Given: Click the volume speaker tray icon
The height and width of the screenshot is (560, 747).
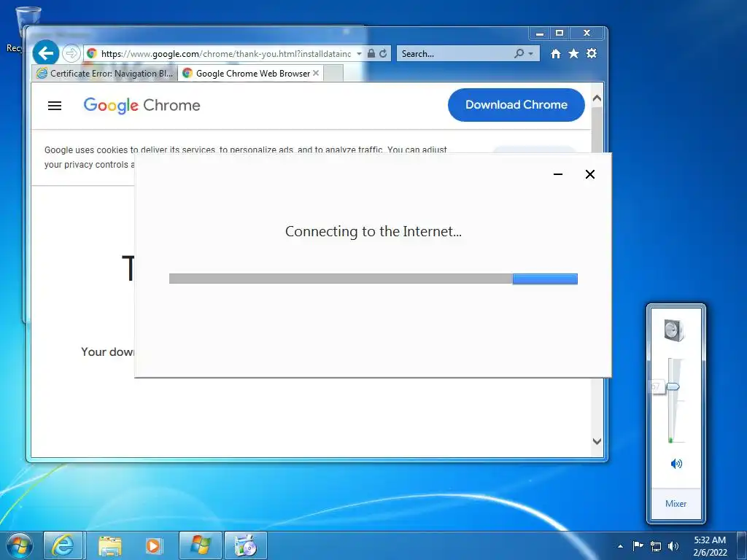Looking at the screenshot, I should [673, 546].
